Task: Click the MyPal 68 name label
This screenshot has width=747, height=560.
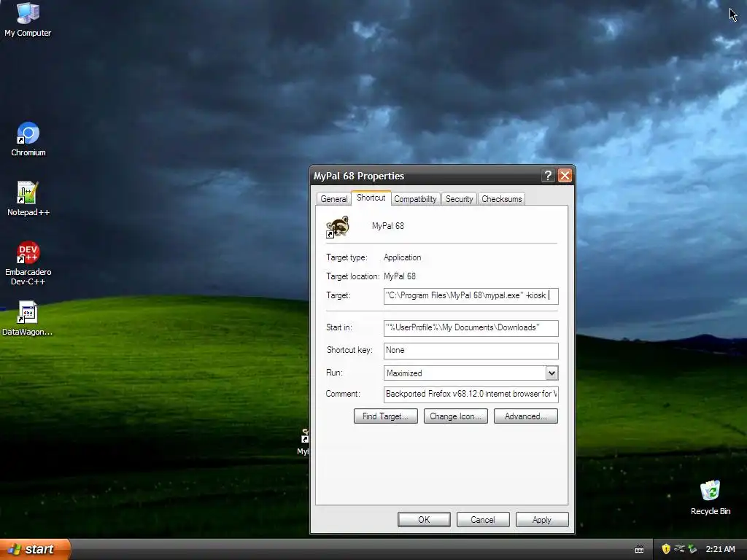Action: click(x=388, y=226)
